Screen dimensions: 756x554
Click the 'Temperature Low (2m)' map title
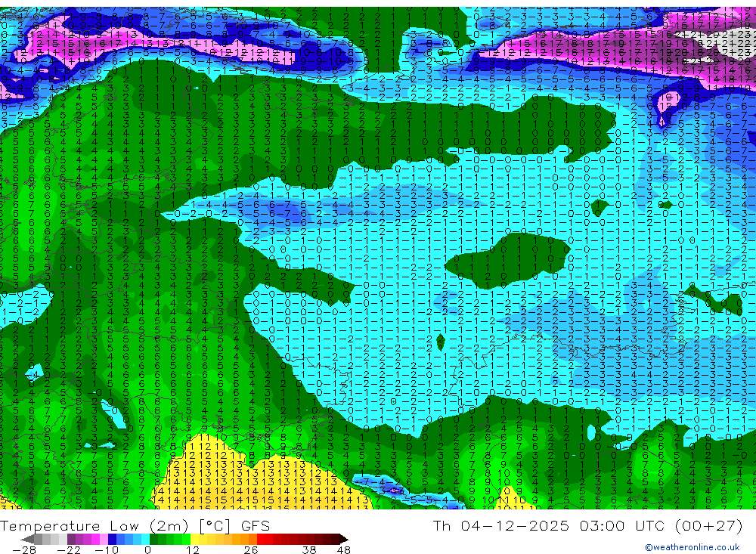94,526
